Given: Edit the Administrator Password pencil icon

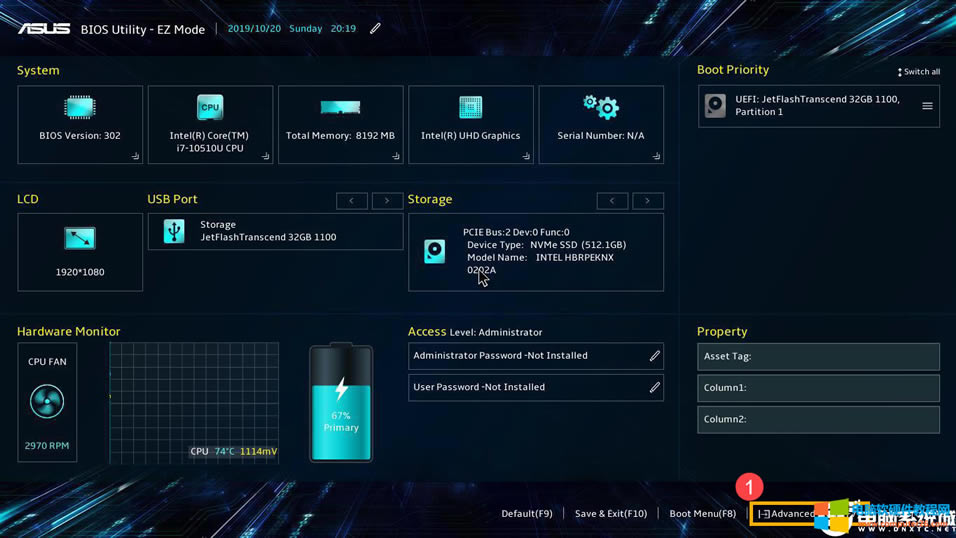Looking at the screenshot, I should [654, 356].
